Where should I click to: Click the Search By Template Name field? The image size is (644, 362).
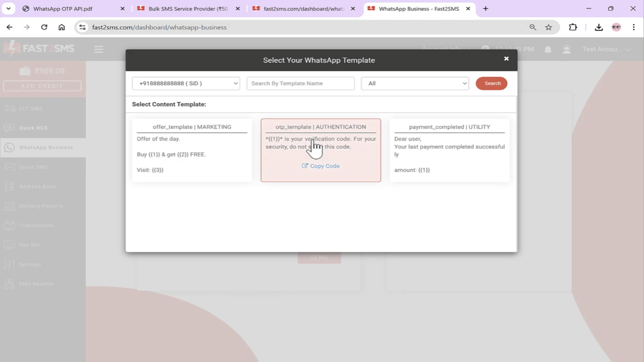pyautogui.click(x=300, y=84)
